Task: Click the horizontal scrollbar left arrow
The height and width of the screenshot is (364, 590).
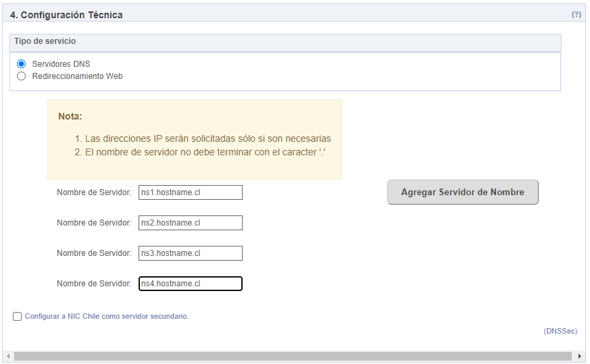Action: [x=8, y=356]
